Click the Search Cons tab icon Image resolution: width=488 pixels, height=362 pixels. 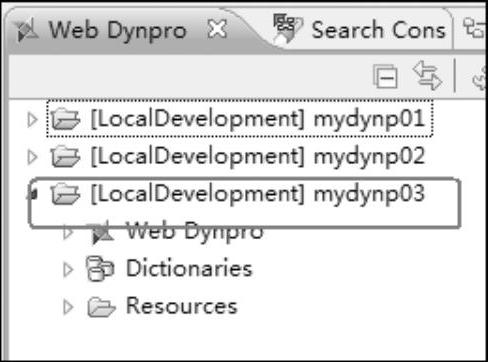tap(287, 28)
